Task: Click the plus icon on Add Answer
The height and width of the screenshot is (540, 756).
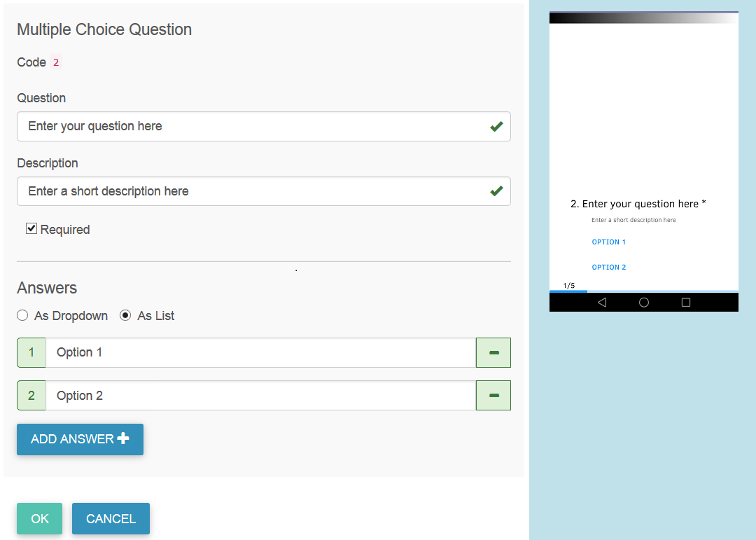Action: [123, 438]
